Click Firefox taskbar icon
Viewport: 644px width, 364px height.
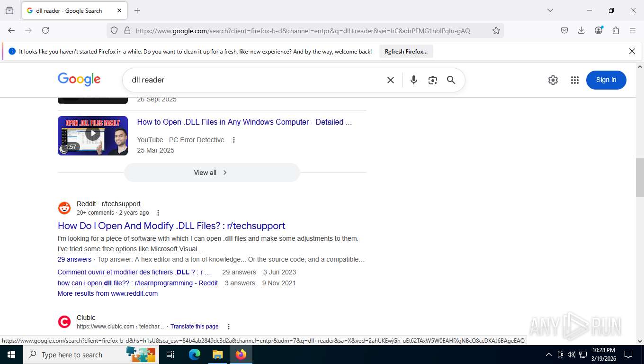[241, 355]
